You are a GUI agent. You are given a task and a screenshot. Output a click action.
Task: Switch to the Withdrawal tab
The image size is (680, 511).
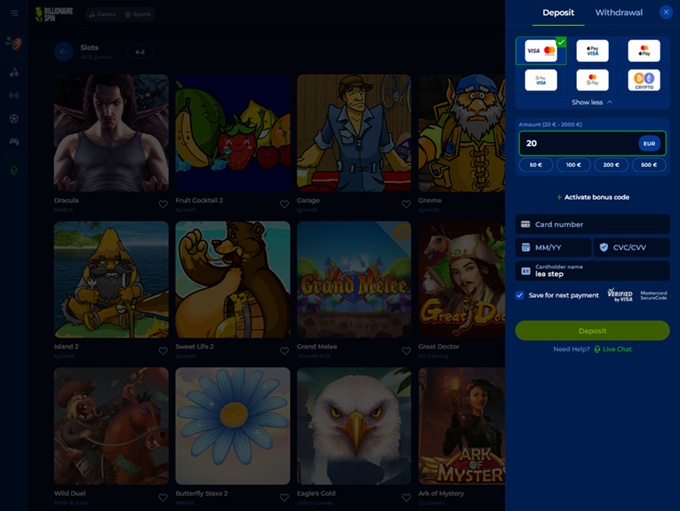coord(619,13)
